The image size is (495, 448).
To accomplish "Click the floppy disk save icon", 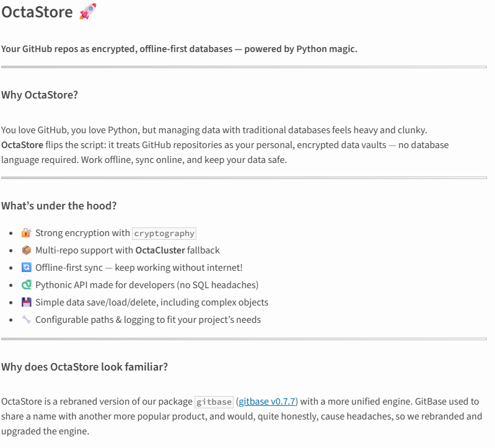I will [26, 302].
